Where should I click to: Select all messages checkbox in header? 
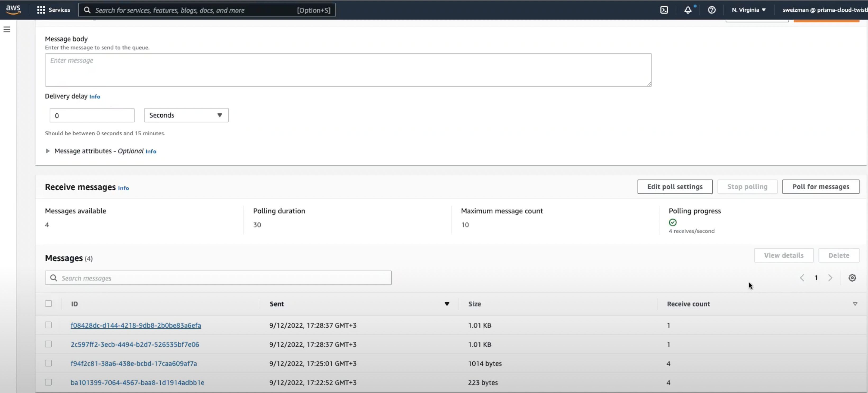pyautogui.click(x=48, y=303)
